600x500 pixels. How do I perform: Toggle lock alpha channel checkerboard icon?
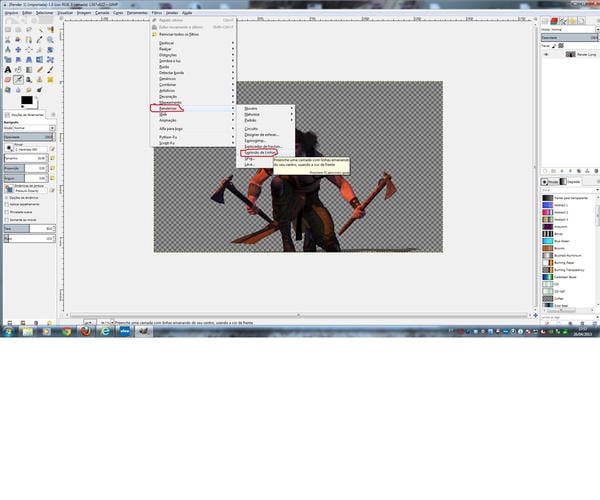(x=561, y=46)
